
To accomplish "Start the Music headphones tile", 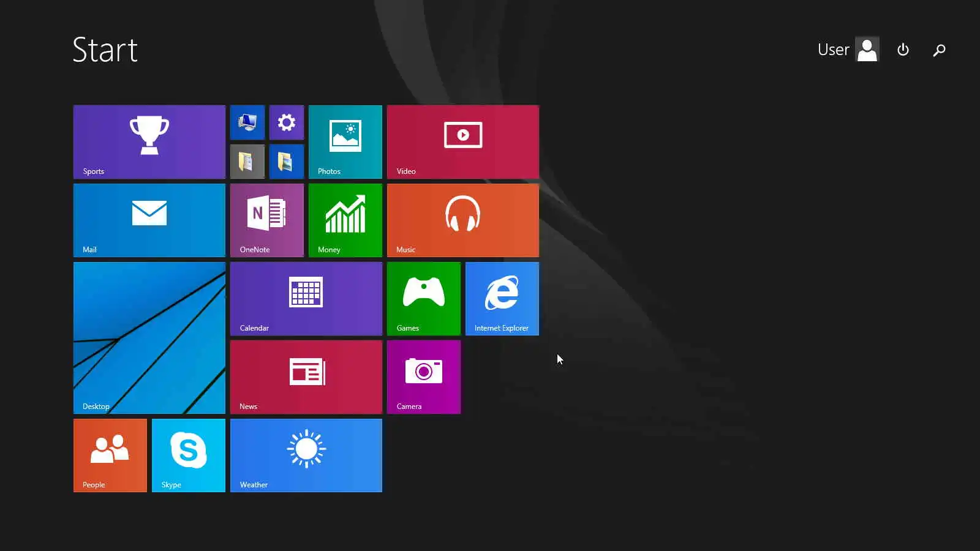I will tap(463, 220).
